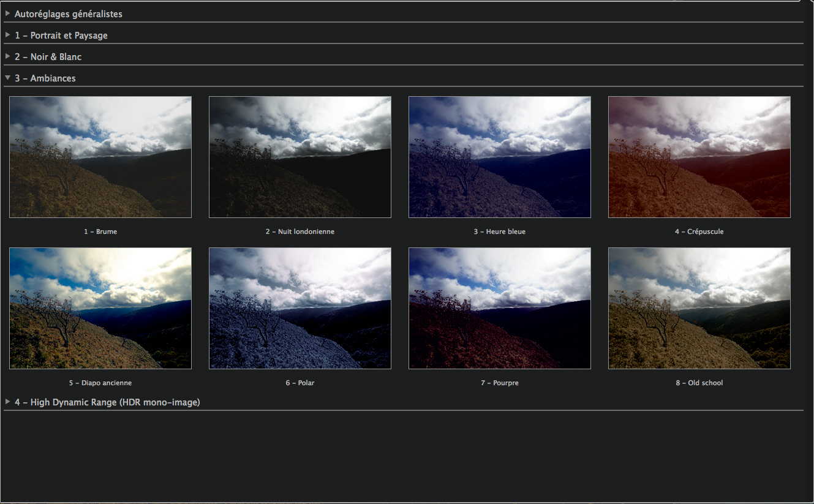Click the '7 – Pourpre' caption
This screenshot has height=504, width=814.
(x=500, y=383)
